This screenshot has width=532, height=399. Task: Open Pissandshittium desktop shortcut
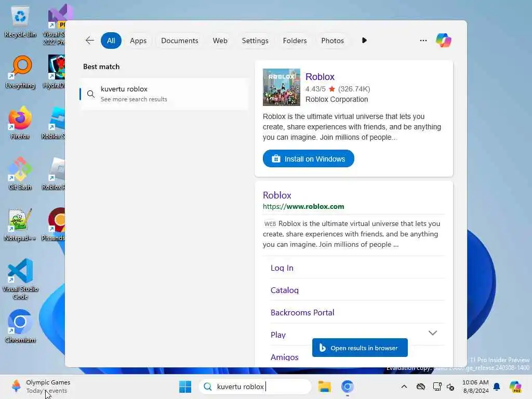point(54,224)
